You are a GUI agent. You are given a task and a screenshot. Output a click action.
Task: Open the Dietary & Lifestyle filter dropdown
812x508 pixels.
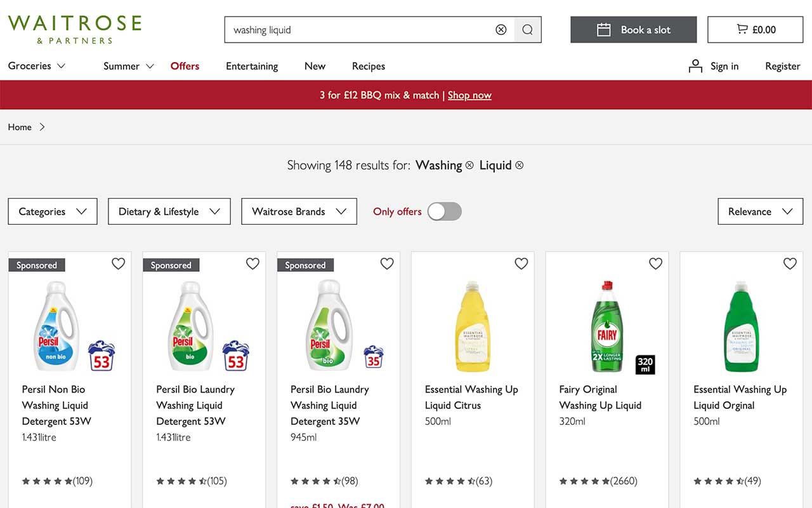(169, 211)
